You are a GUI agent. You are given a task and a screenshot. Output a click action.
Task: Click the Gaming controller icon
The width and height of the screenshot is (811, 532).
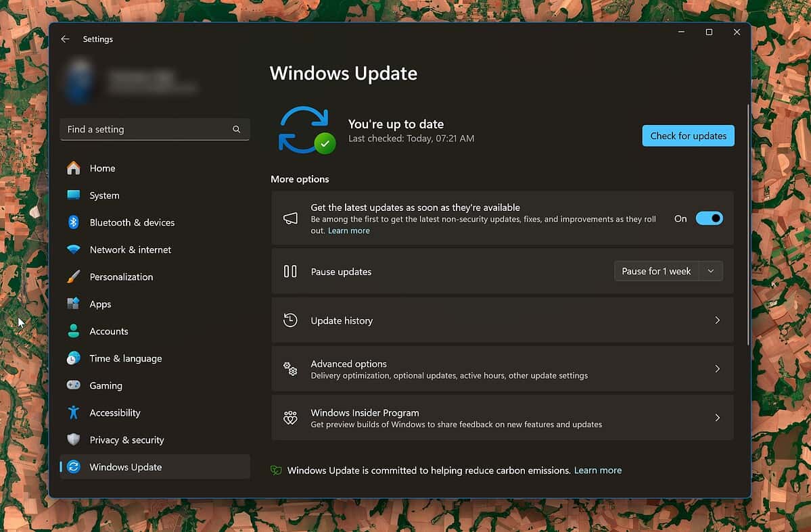click(x=73, y=385)
